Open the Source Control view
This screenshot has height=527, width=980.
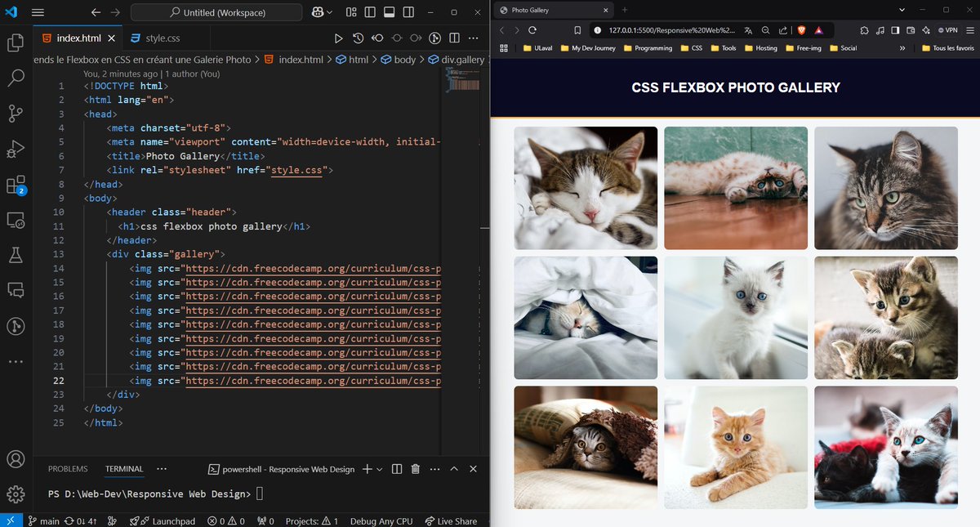coord(16,114)
